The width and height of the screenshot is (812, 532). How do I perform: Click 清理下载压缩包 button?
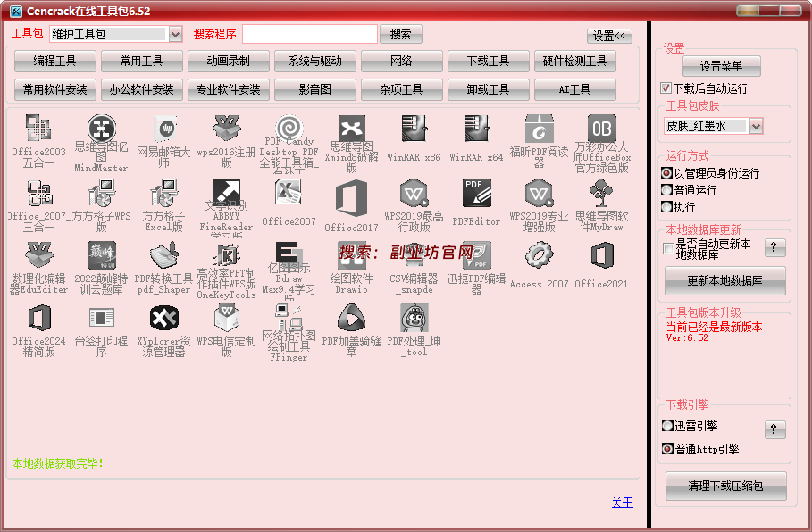click(x=725, y=486)
